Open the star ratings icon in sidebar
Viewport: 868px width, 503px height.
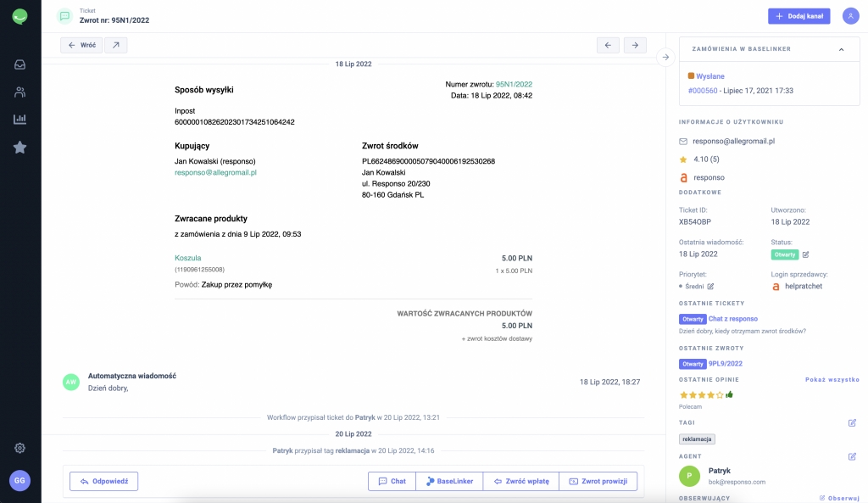pos(19,148)
